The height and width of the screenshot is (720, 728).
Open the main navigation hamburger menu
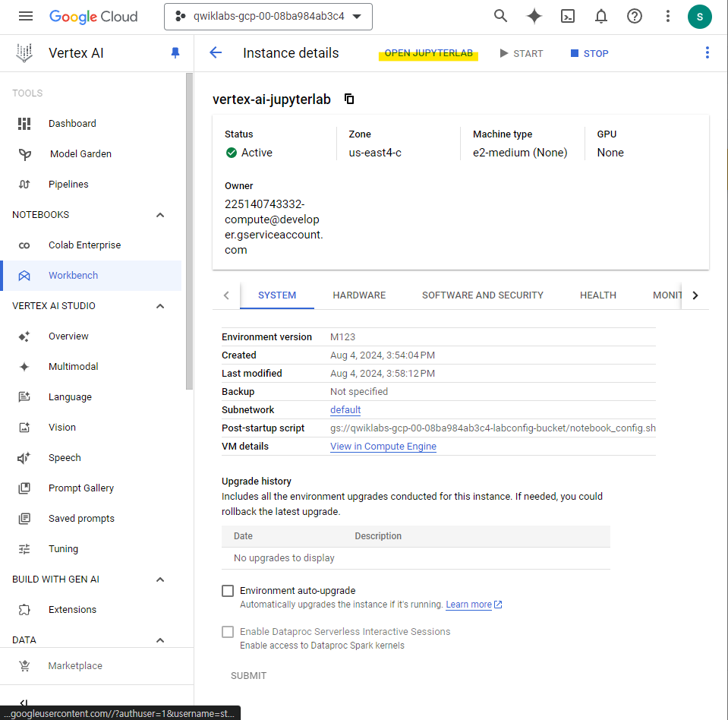(x=26, y=17)
